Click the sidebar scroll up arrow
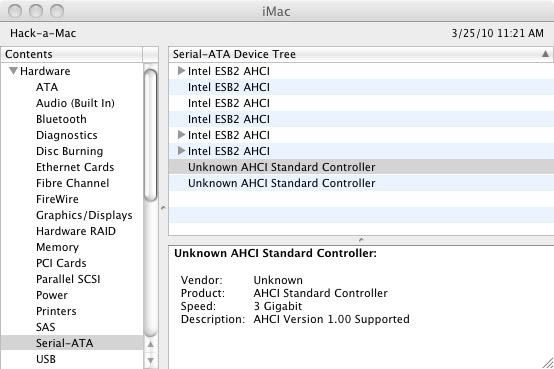The image size is (554, 369). pyautogui.click(x=151, y=344)
